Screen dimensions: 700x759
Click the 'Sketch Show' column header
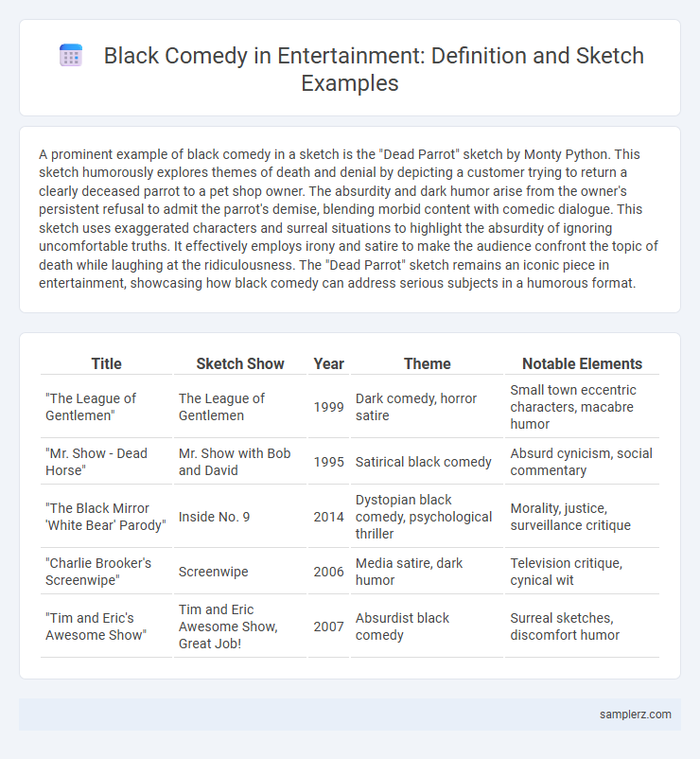(x=240, y=363)
